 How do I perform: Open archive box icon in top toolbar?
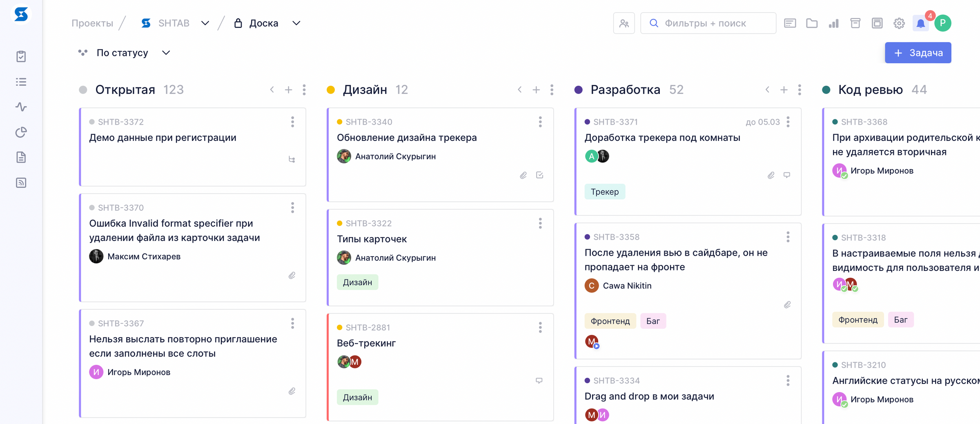pyautogui.click(x=855, y=23)
